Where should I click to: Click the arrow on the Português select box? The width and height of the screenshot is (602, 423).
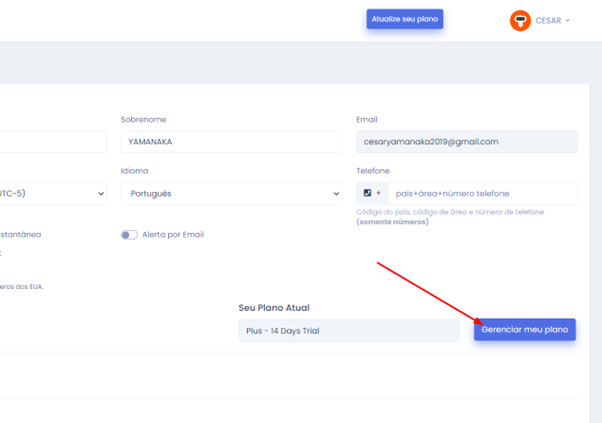(x=334, y=194)
